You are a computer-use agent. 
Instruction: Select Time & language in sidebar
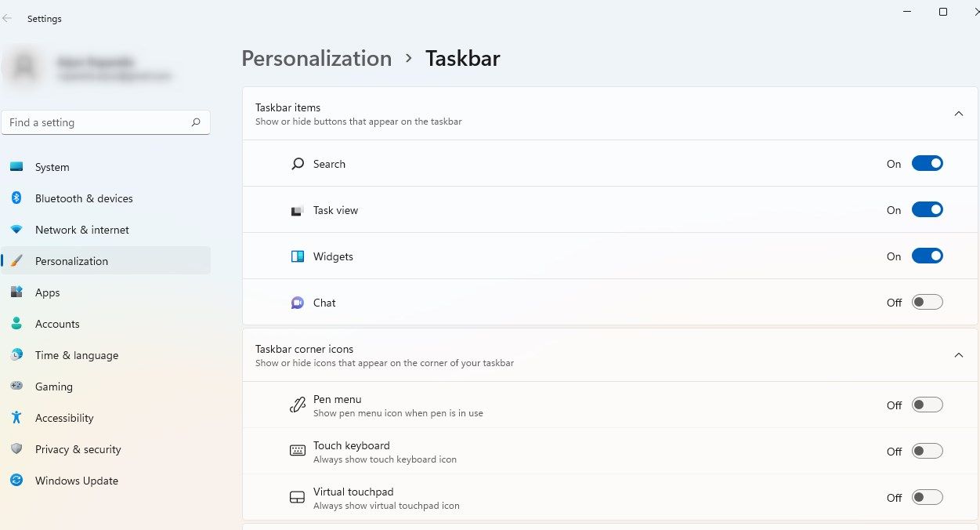point(76,355)
